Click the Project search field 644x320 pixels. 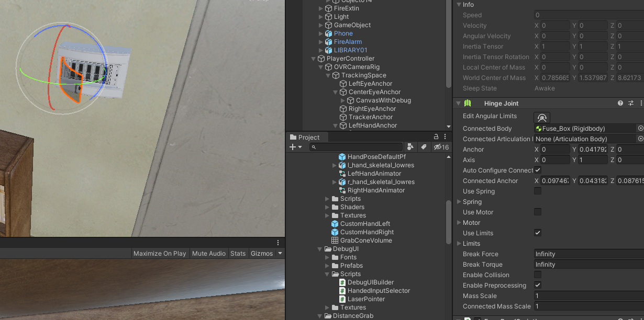pyautogui.click(x=356, y=147)
